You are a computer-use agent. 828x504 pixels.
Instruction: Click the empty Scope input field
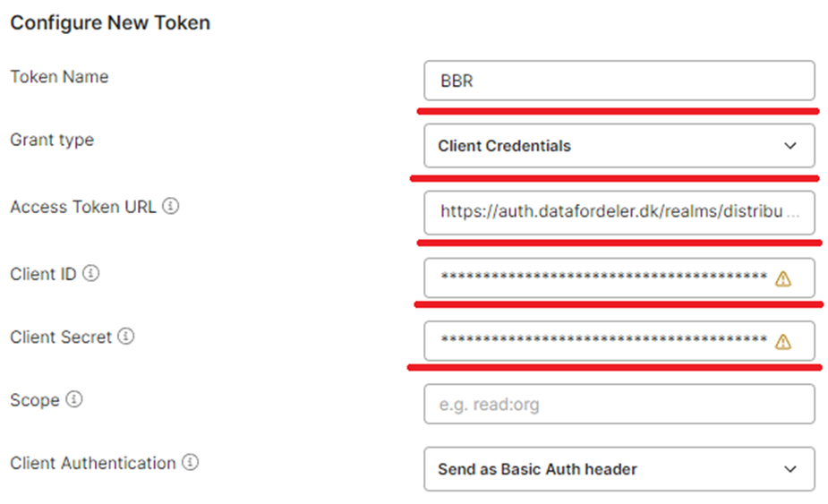coord(619,404)
